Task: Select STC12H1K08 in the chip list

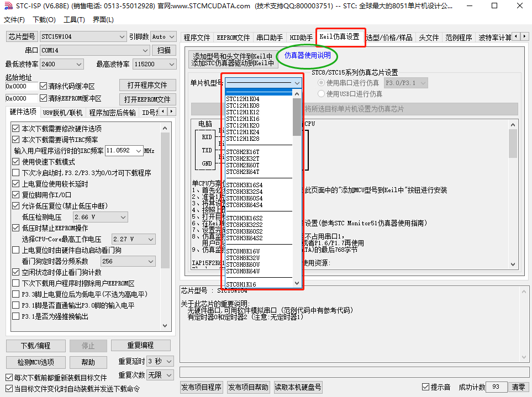Action: (x=259, y=105)
